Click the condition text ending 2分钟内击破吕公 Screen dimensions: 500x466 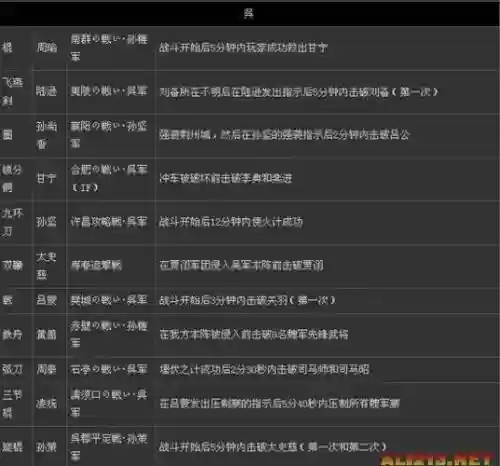tap(285, 135)
